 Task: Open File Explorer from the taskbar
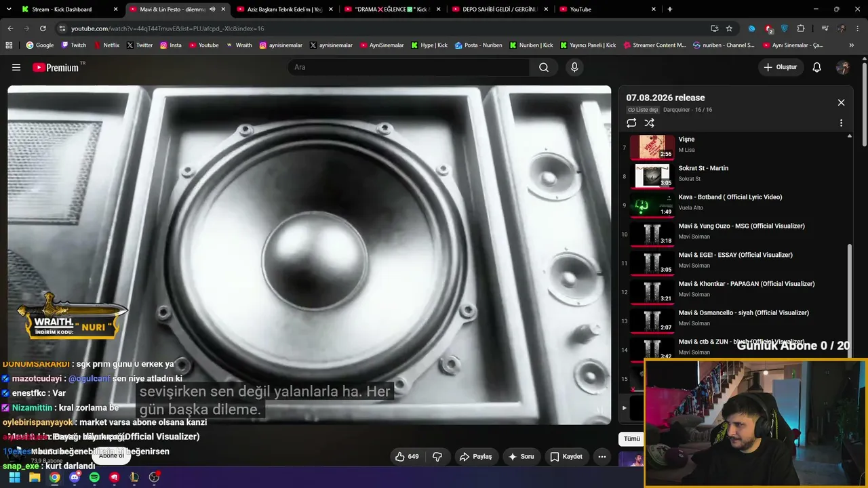(35, 477)
